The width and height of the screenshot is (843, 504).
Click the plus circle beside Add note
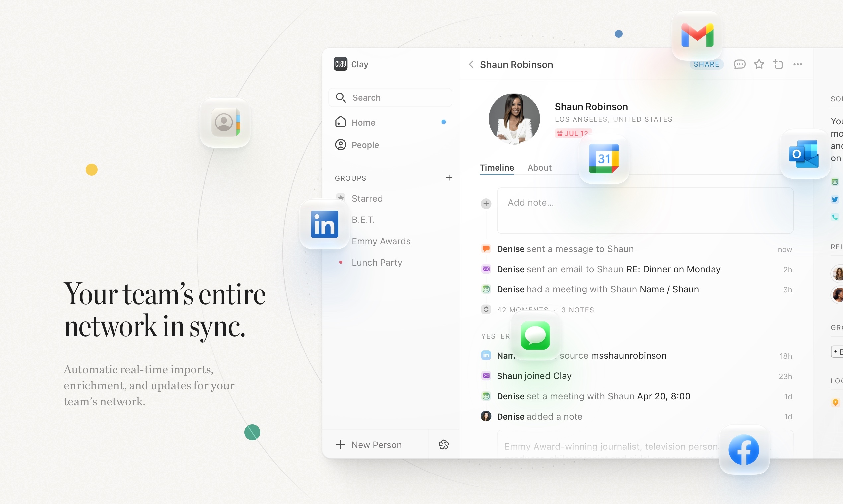coord(486,204)
